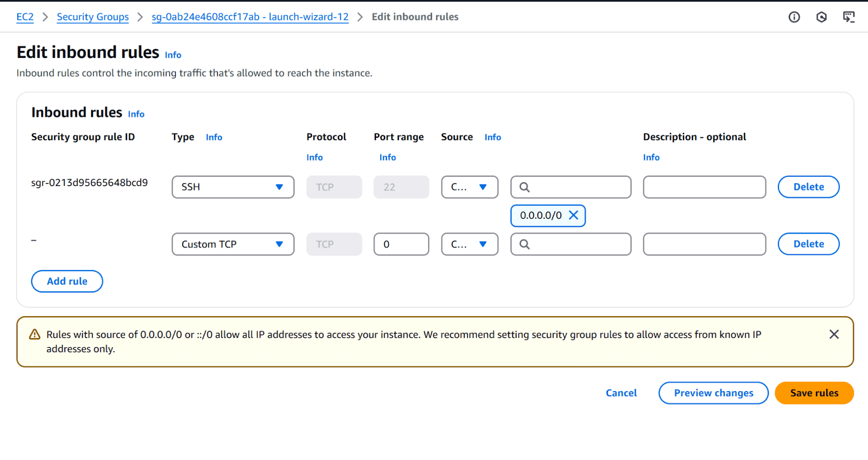This screenshot has width=868, height=460.
Task: Expand the source type dropdown for Custom TCP rule
Action: (469, 244)
